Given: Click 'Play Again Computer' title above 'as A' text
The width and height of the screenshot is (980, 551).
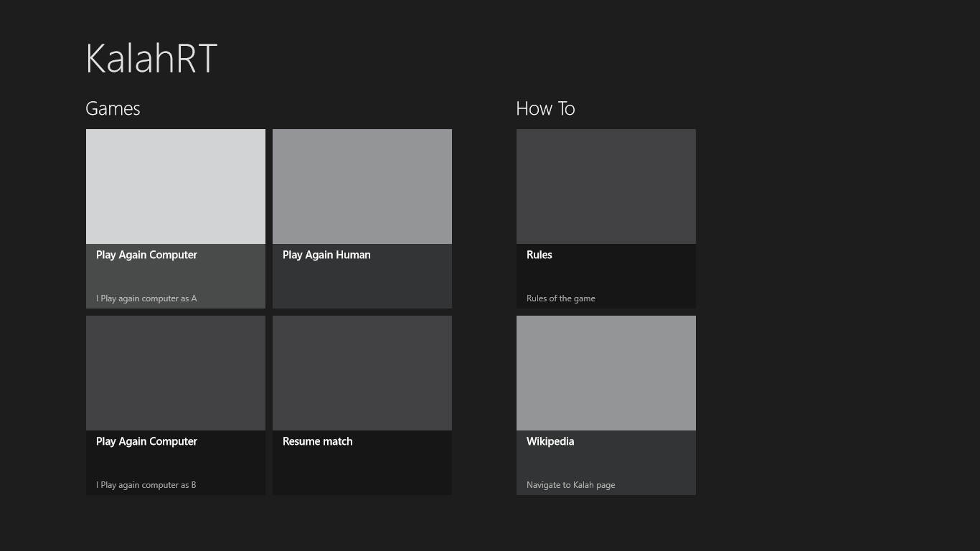Looking at the screenshot, I should coord(146,255).
